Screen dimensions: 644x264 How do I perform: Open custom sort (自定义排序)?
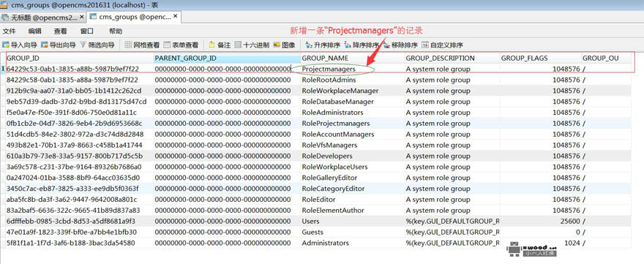coord(442,45)
